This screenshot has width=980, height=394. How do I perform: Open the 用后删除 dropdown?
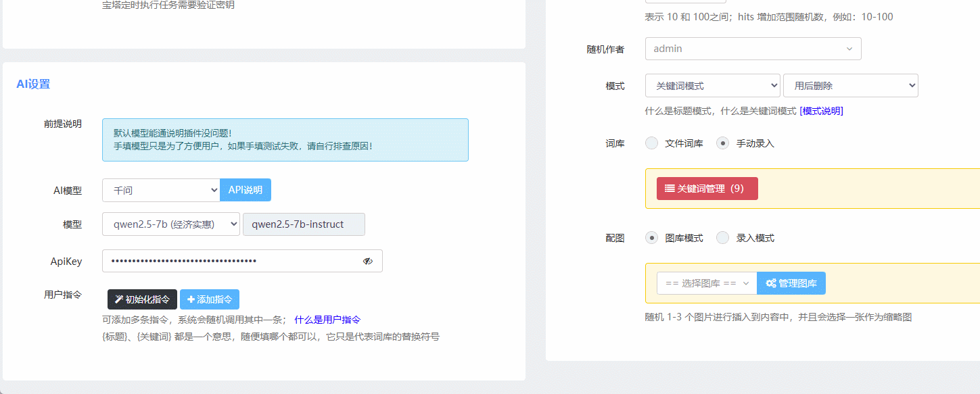coord(850,86)
